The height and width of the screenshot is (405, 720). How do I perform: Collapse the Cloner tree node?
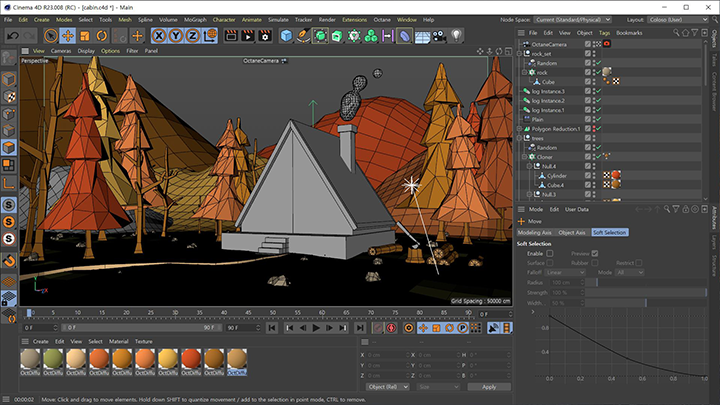point(524,157)
